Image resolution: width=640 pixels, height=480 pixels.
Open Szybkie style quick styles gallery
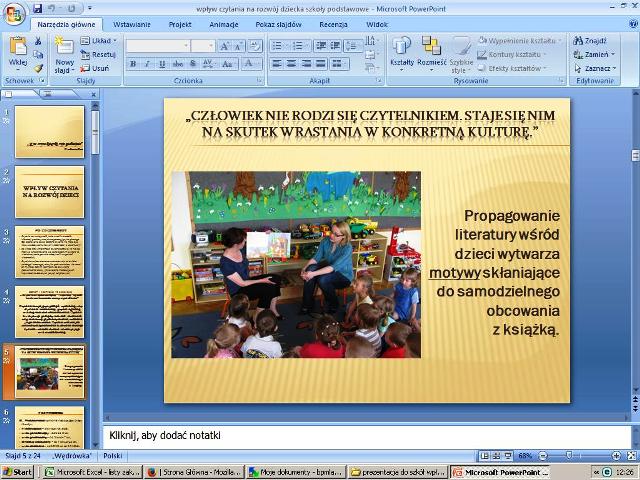click(x=461, y=55)
